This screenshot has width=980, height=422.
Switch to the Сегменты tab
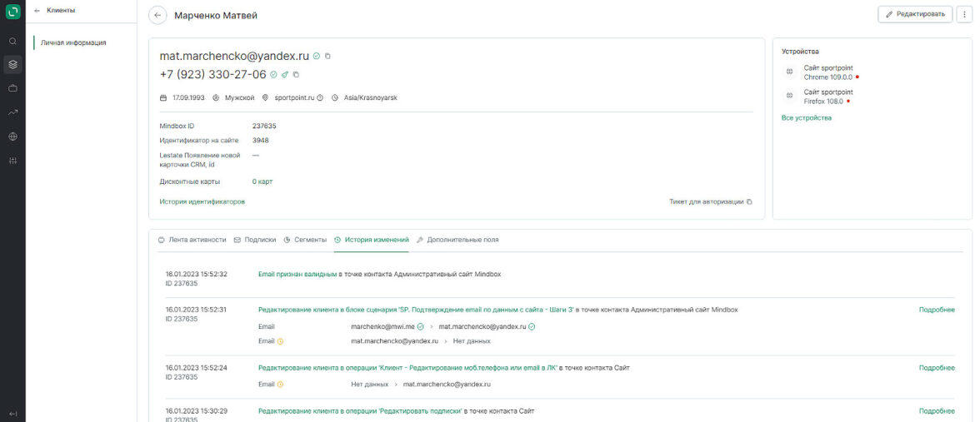305,240
